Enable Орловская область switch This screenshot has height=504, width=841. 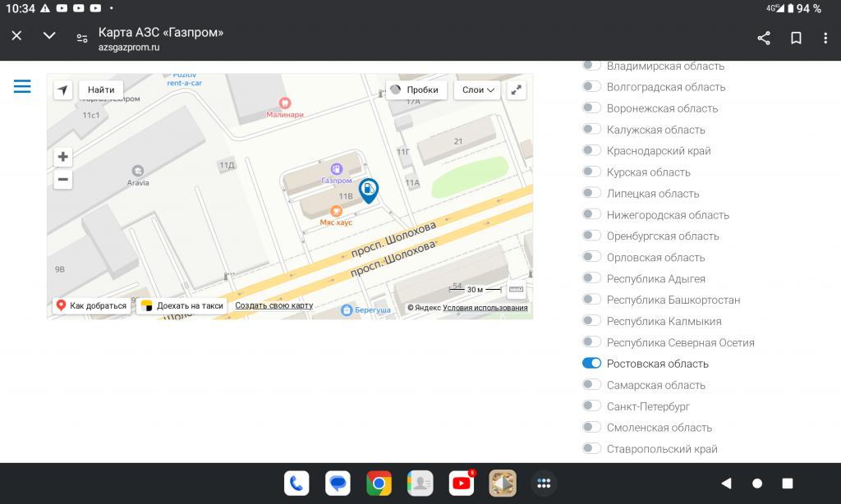591,257
